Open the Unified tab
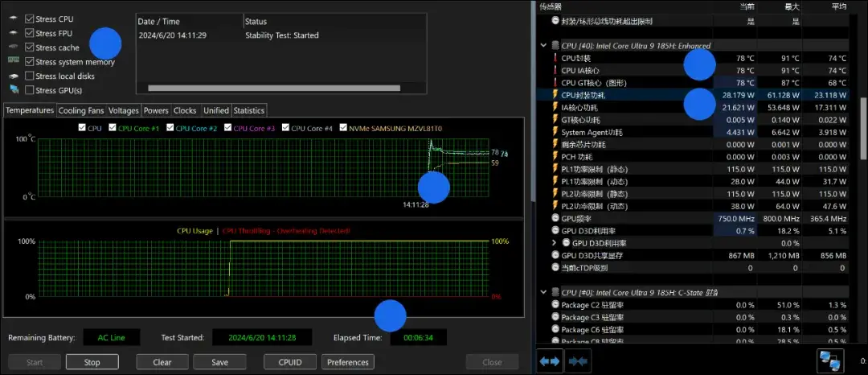 (x=216, y=111)
